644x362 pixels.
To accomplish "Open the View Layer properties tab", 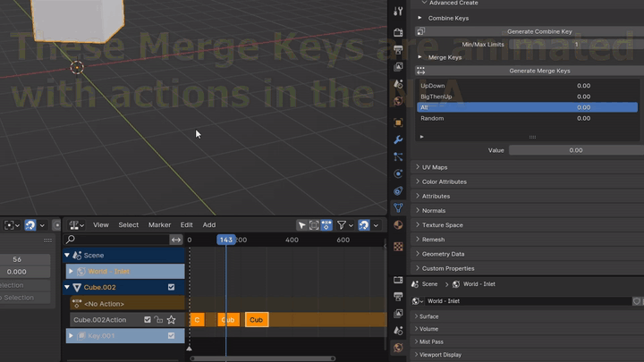I will [x=398, y=67].
